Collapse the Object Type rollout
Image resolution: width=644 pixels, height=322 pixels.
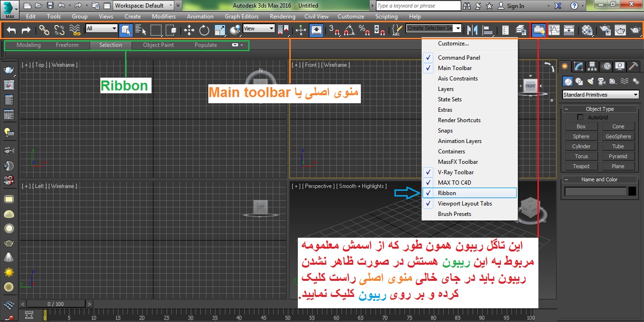click(599, 109)
